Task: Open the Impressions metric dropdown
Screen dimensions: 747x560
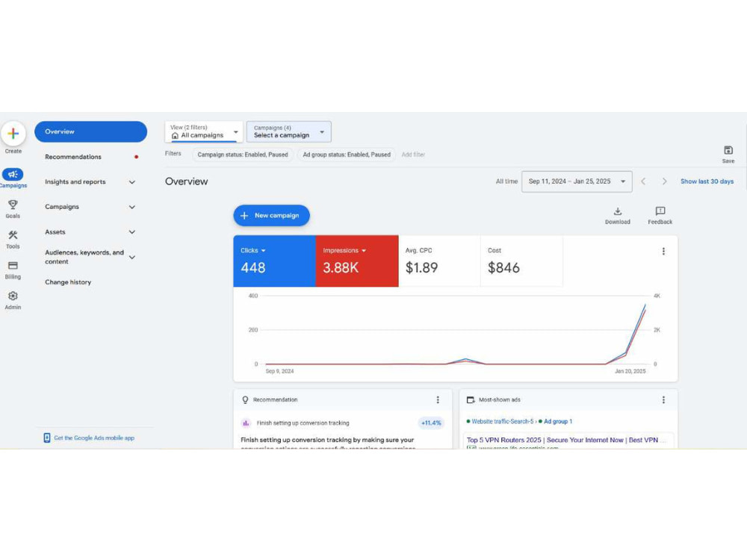Action: tap(344, 250)
